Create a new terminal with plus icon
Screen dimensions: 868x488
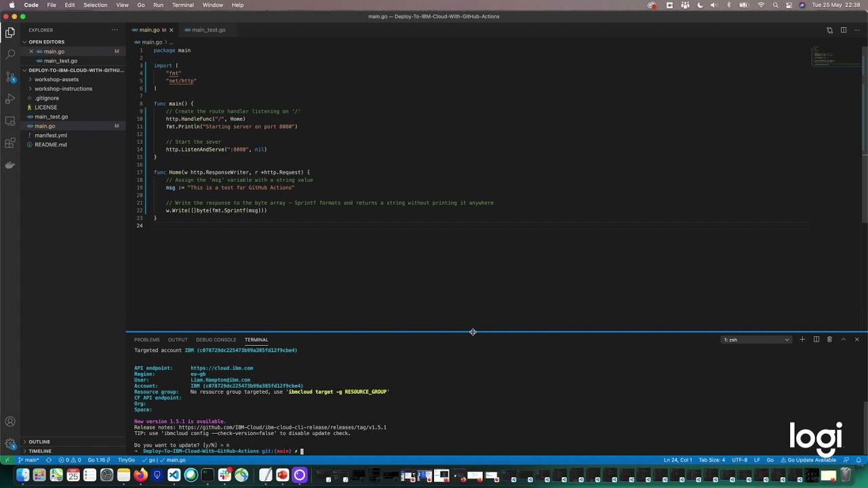pyautogui.click(x=802, y=340)
